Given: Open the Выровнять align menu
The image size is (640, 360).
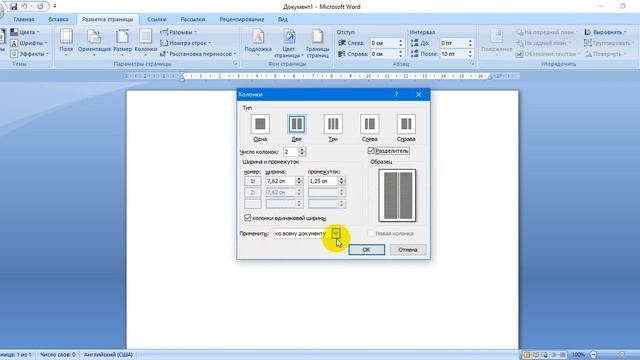Looking at the screenshot, I should point(605,32).
